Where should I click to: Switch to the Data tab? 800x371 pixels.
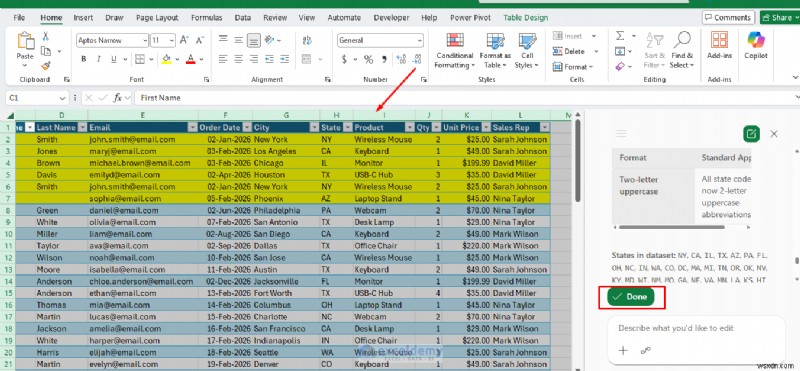click(x=243, y=18)
